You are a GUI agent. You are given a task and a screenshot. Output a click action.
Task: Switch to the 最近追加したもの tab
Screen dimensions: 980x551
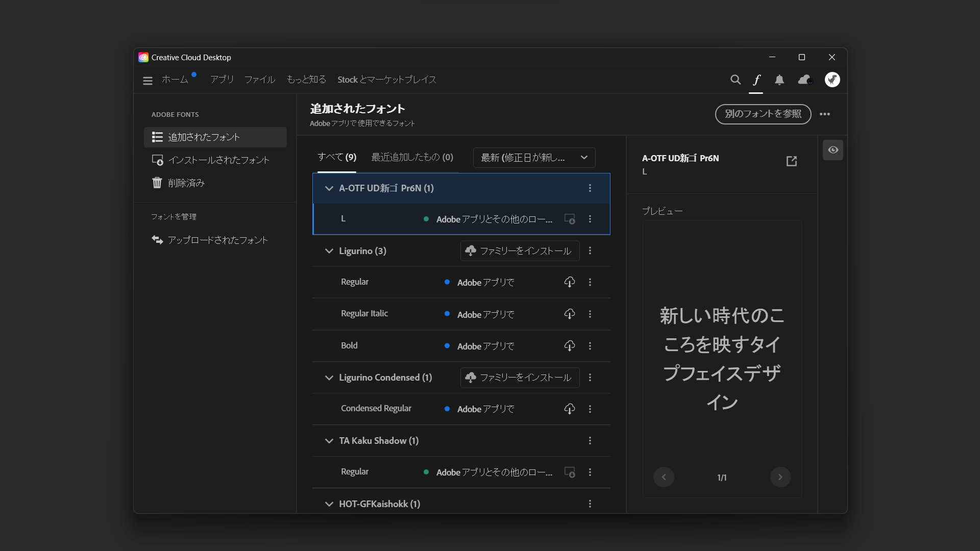pyautogui.click(x=412, y=157)
